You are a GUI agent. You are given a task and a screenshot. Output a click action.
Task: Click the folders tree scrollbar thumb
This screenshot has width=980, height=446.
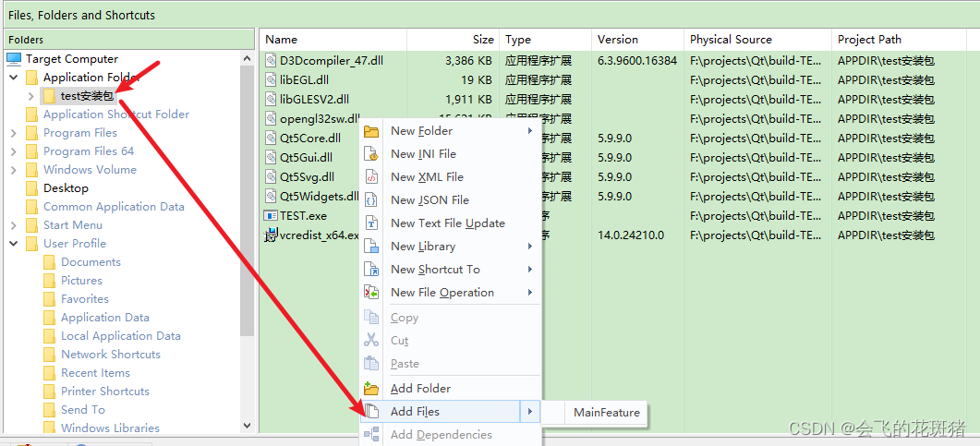[x=247, y=199]
